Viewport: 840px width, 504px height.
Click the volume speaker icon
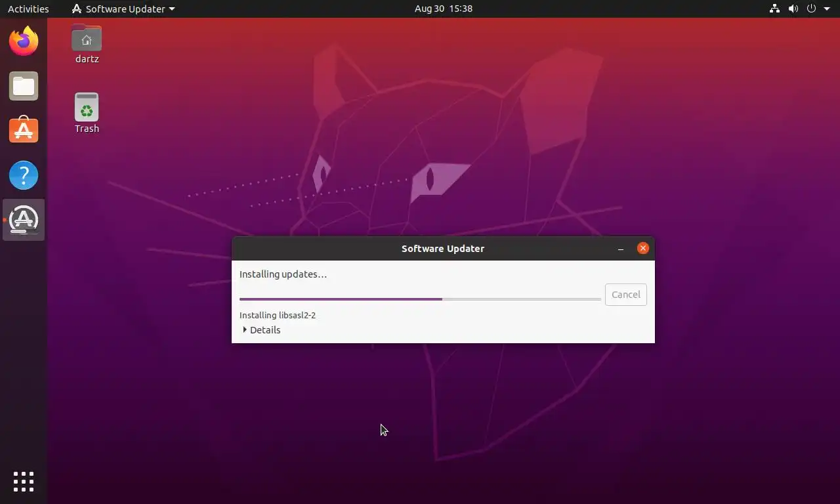pyautogui.click(x=793, y=9)
